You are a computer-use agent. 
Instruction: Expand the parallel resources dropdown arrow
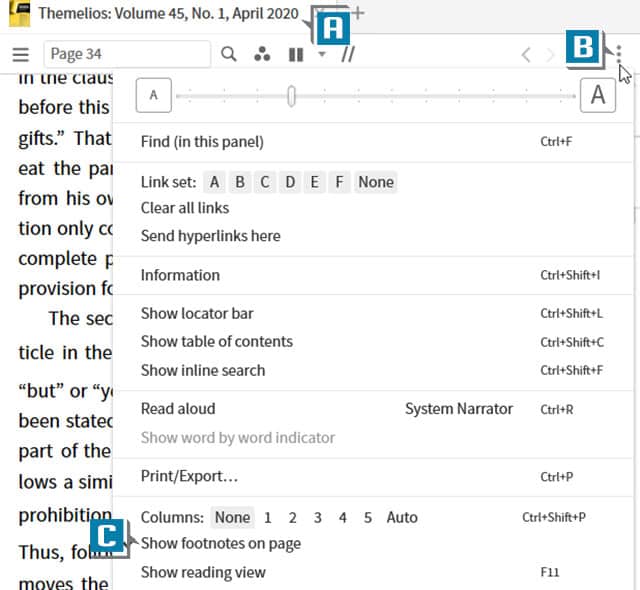(x=321, y=54)
